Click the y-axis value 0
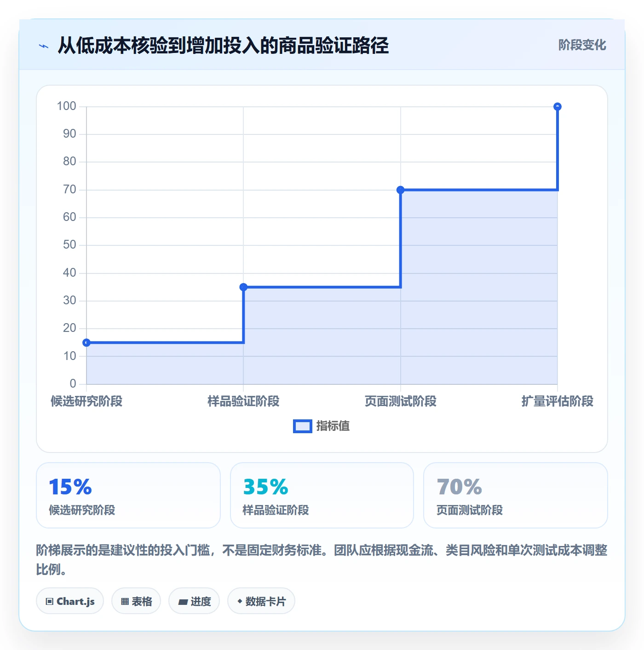The height and width of the screenshot is (650, 644). [73, 383]
